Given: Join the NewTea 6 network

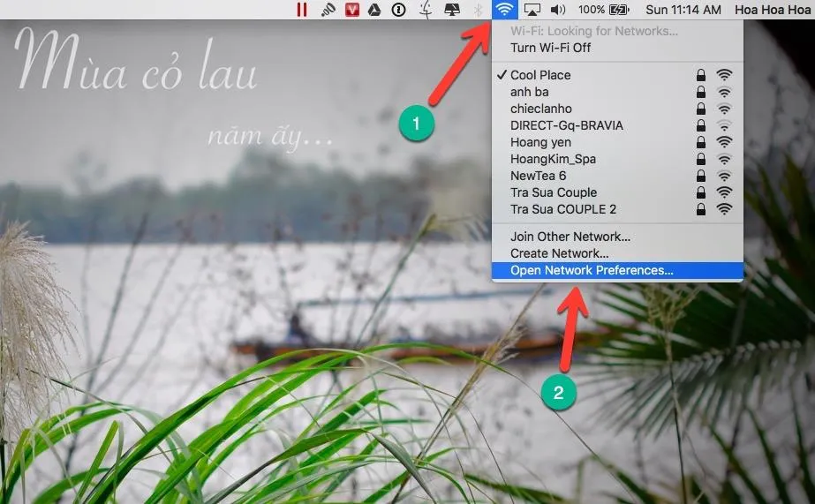Looking at the screenshot, I should 617,176.
